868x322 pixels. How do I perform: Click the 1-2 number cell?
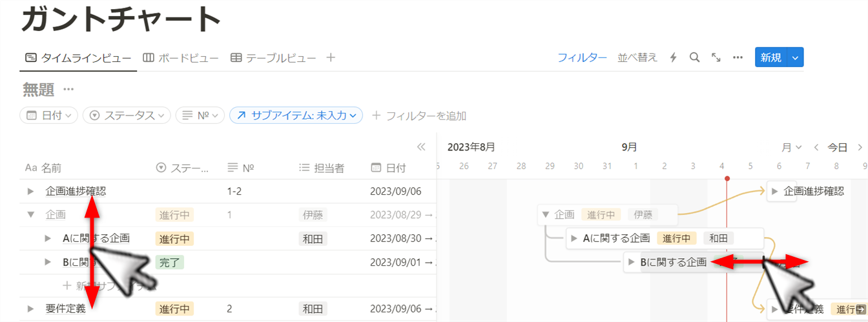[234, 191]
